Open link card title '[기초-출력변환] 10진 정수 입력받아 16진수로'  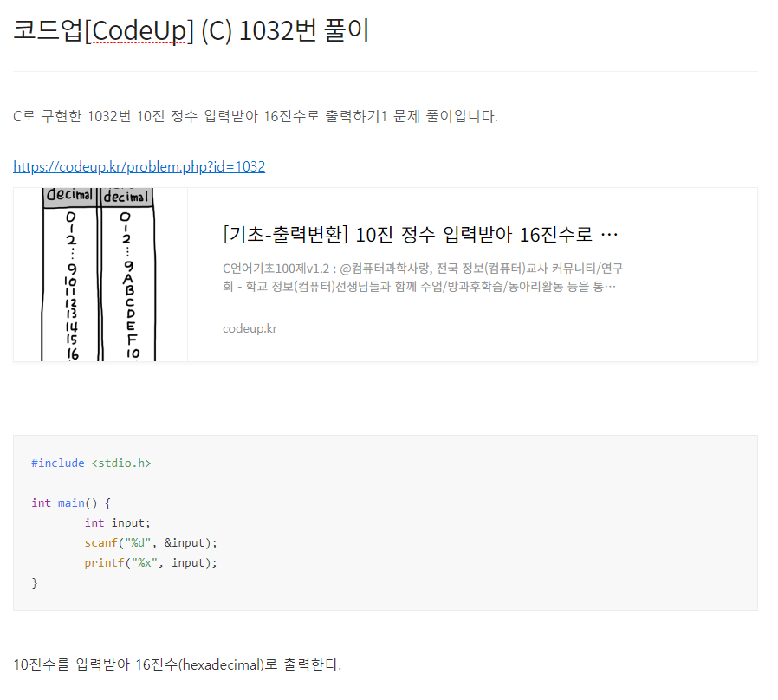tap(420, 234)
